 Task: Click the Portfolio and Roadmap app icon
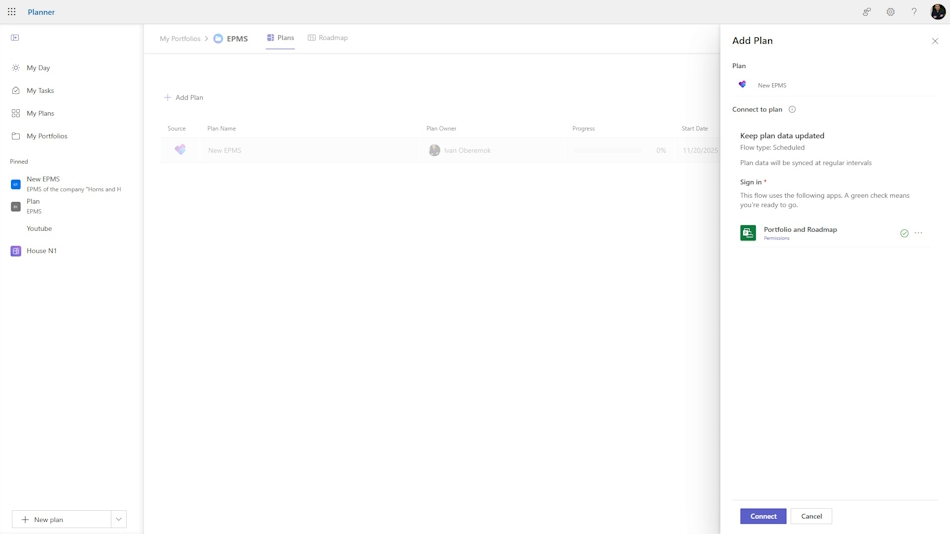click(748, 233)
